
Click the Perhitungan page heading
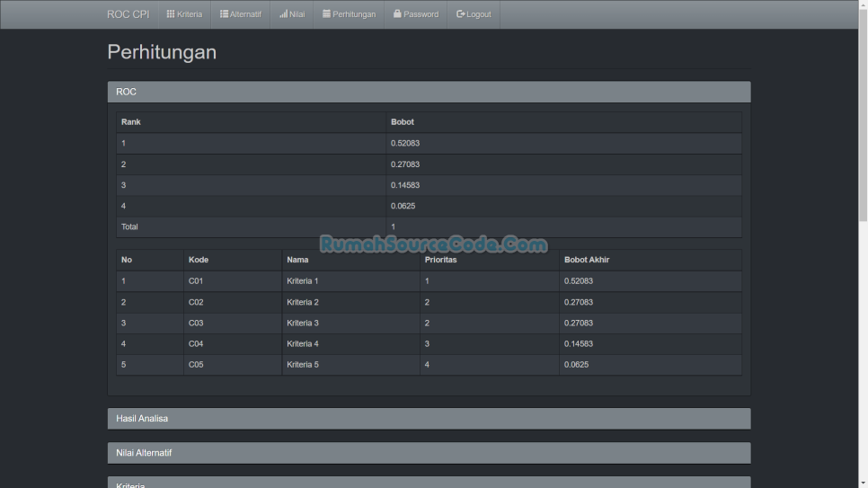click(x=162, y=52)
